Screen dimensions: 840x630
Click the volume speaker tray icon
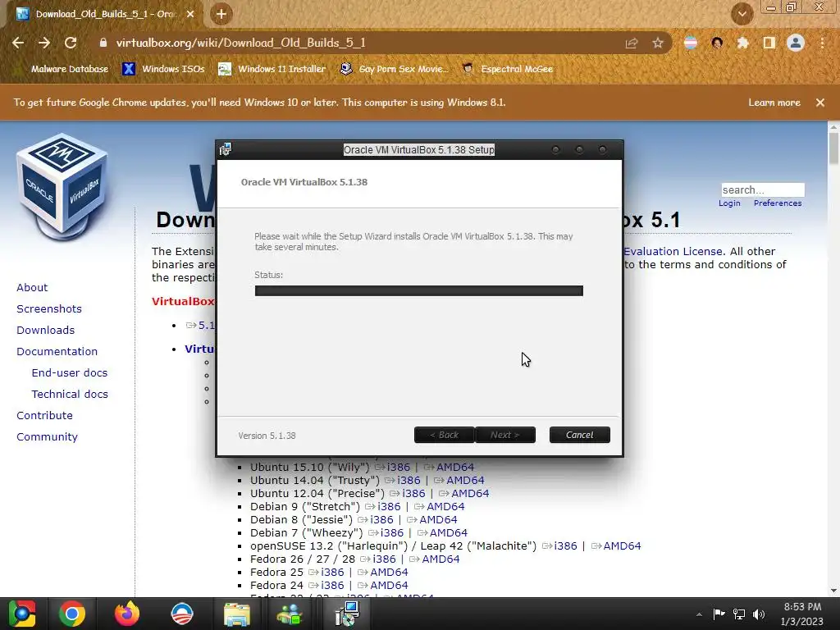759,614
